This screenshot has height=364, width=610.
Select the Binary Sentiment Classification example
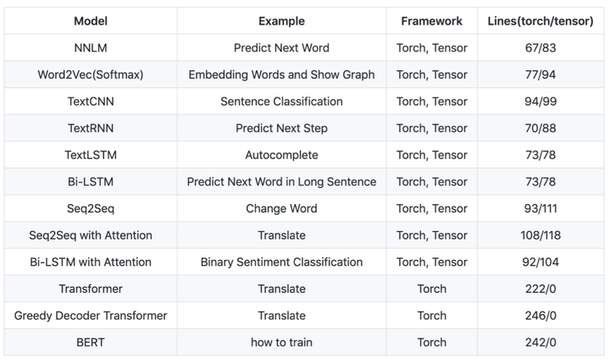(x=281, y=262)
